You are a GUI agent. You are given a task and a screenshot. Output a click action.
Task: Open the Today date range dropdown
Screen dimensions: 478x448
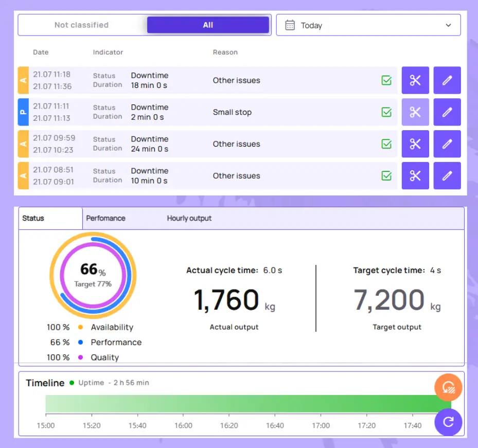tap(368, 25)
